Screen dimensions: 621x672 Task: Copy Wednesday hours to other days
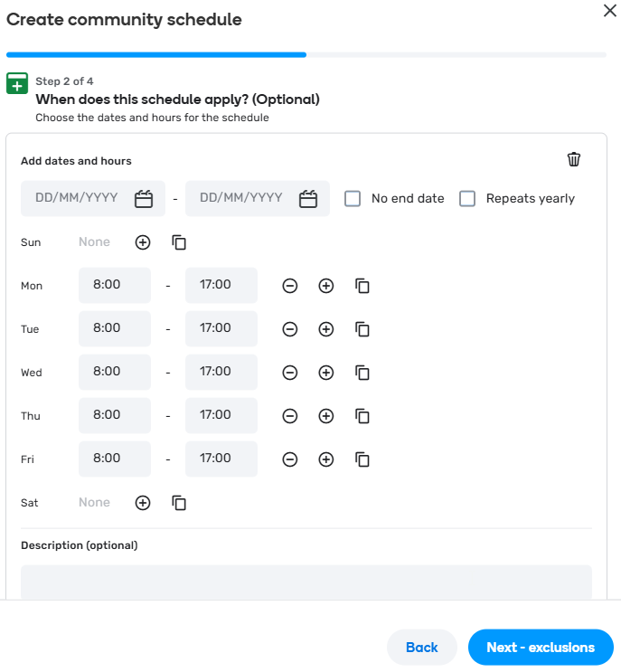click(x=362, y=373)
